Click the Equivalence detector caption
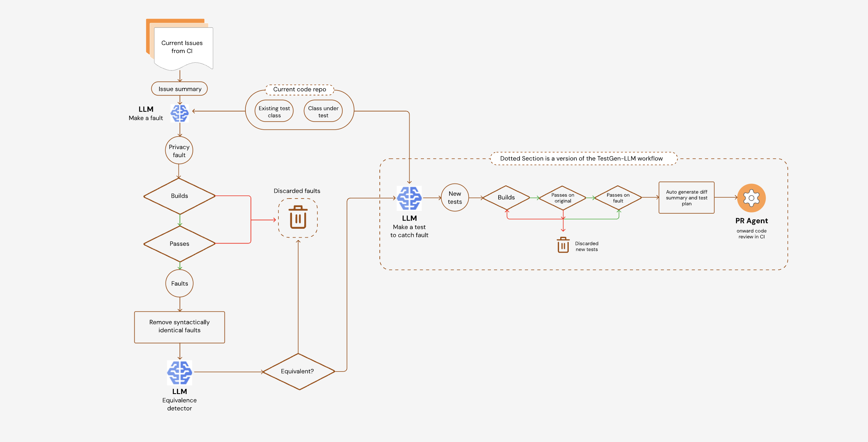This screenshot has width=868, height=442. coord(179,404)
